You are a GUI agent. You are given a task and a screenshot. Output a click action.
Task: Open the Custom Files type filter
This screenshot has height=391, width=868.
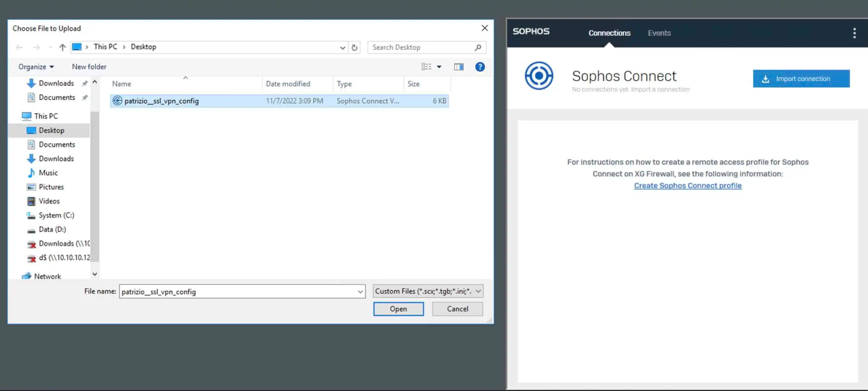pos(428,291)
